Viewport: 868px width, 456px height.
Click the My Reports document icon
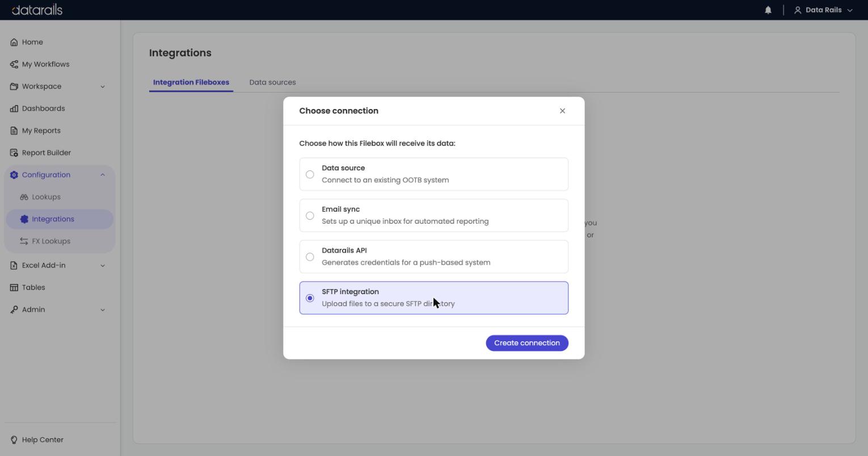[x=14, y=131]
